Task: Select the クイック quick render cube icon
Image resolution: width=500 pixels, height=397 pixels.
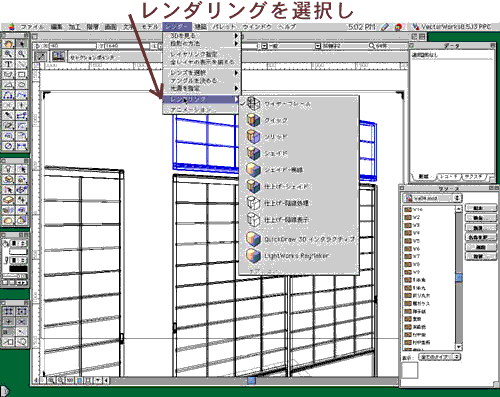Action: pos(253,120)
